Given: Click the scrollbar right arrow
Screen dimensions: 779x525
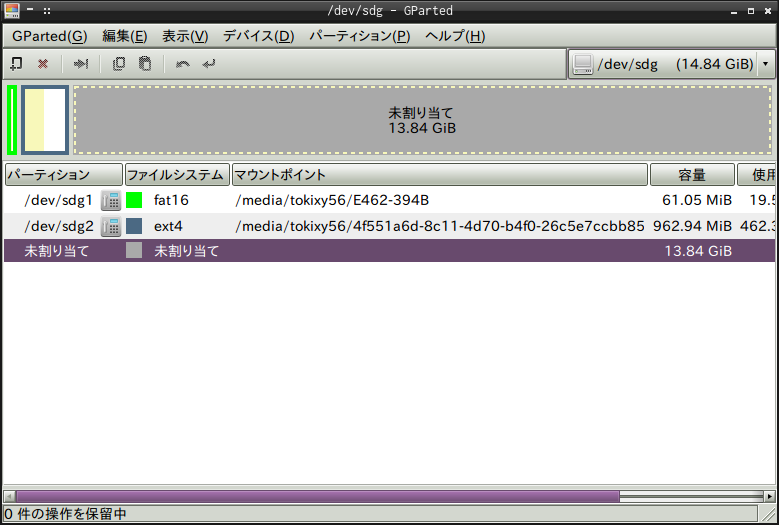Looking at the screenshot, I should click(x=770, y=496).
